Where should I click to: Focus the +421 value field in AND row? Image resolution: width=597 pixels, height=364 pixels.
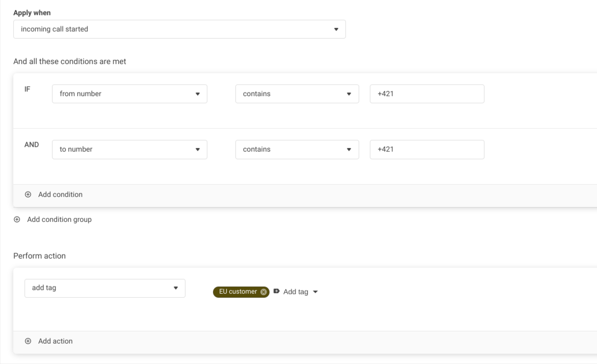point(426,150)
